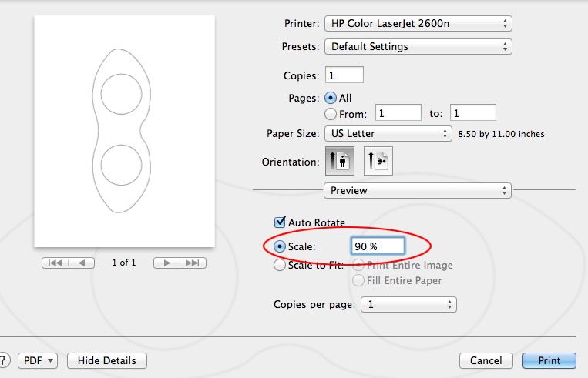Click the page preview thumbnail
The height and width of the screenshot is (378, 588).
(x=125, y=131)
